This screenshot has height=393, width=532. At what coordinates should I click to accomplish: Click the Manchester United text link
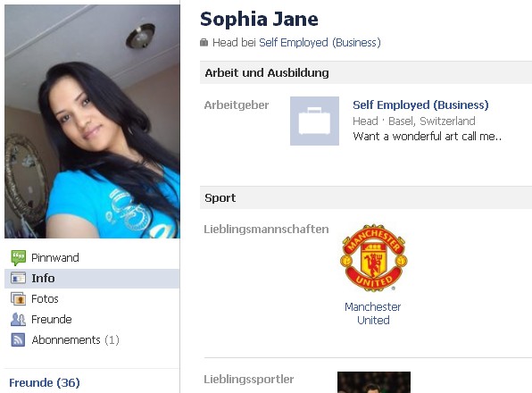373,314
